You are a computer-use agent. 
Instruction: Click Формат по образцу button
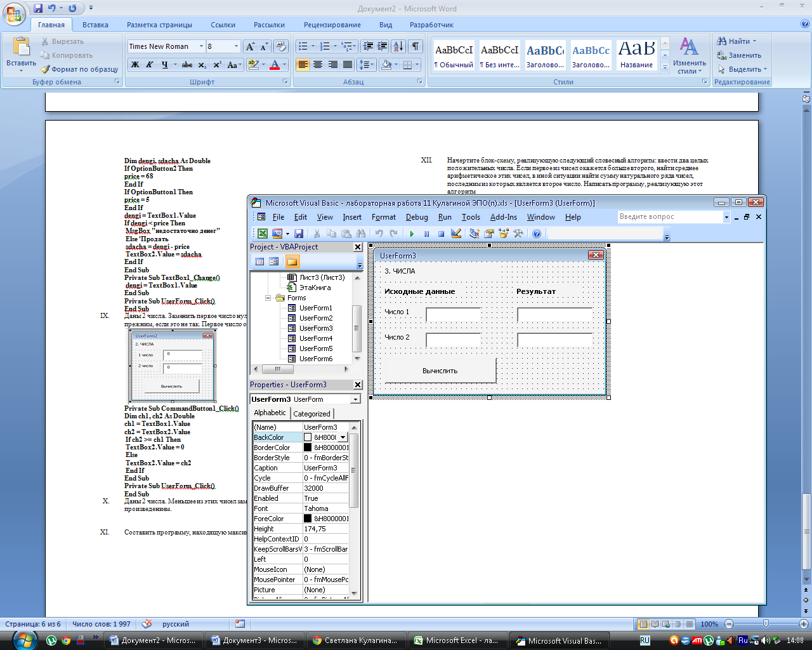79,69
